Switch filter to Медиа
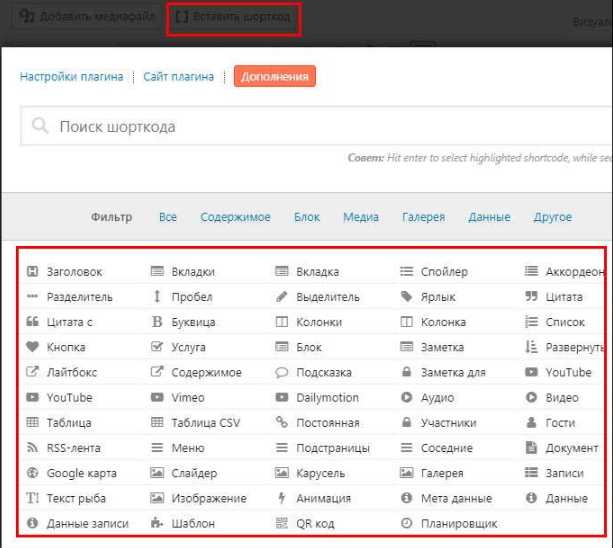Image resolution: width=613 pixels, height=548 pixels. point(361,217)
